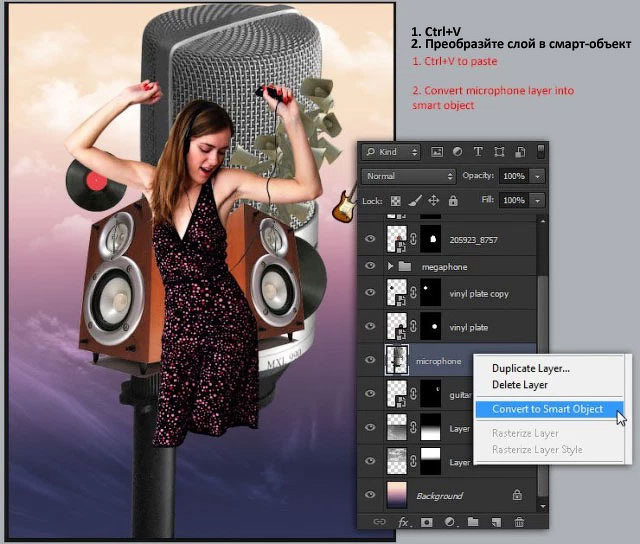Choose Convert to Smart Object
The image size is (640, 544).
[x=549, y=409]
